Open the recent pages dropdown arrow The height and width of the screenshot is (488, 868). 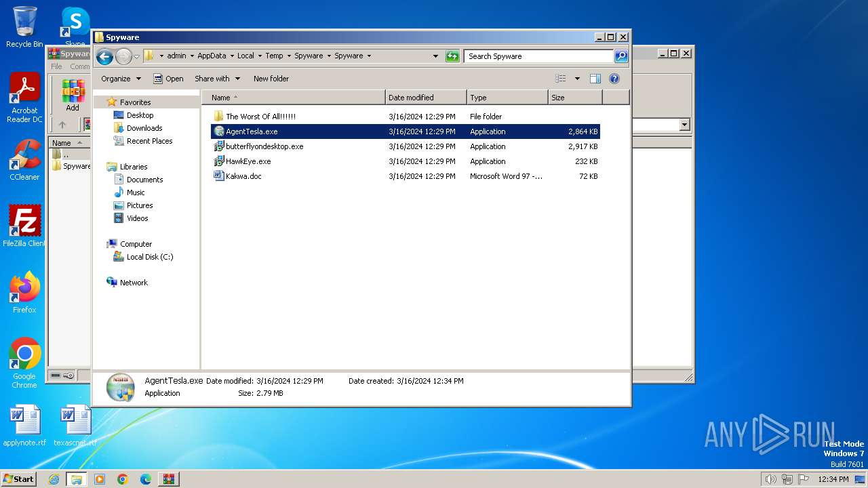136,56
